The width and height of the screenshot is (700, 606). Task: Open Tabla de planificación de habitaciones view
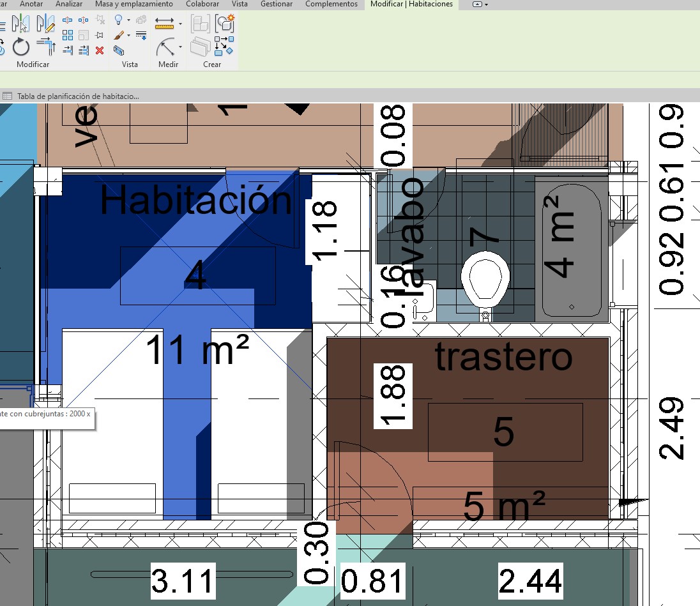coord(77,96)
